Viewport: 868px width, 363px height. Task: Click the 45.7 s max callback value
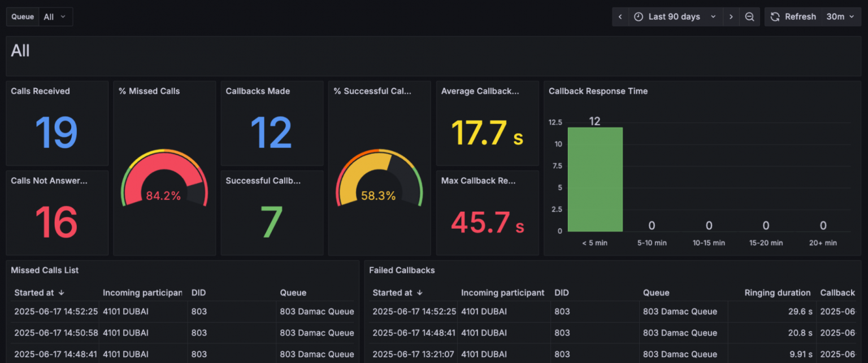[487, 222]
